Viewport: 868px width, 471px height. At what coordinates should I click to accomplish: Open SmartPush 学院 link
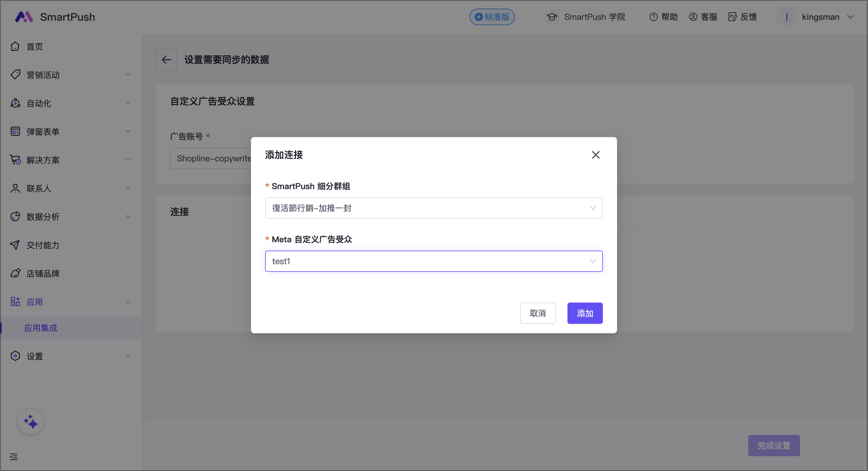coord(594,17)
